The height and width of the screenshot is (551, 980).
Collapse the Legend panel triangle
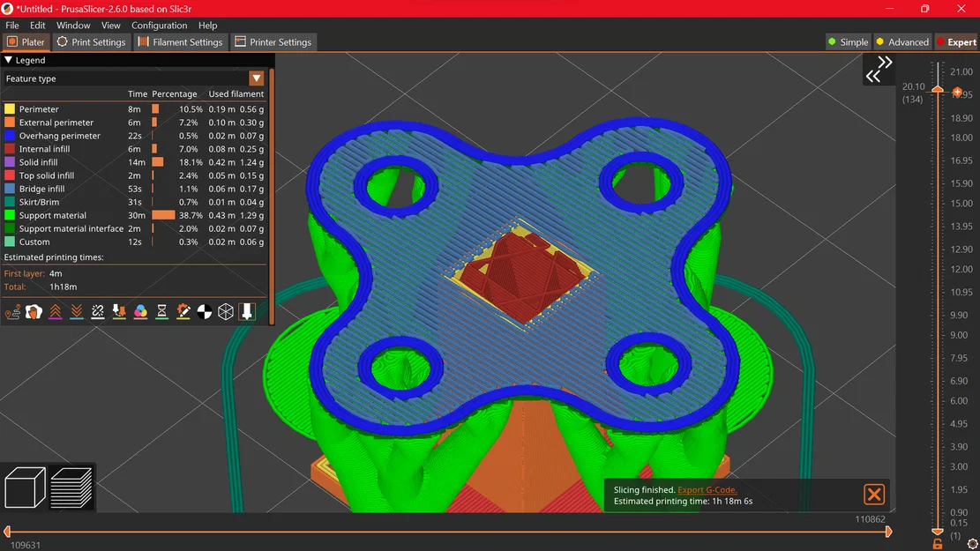8,60
